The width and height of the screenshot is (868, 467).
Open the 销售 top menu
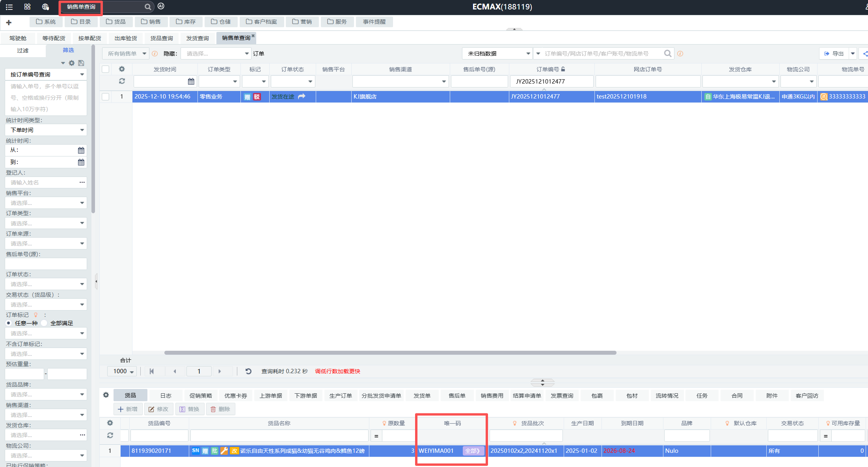tap(151, 22)
